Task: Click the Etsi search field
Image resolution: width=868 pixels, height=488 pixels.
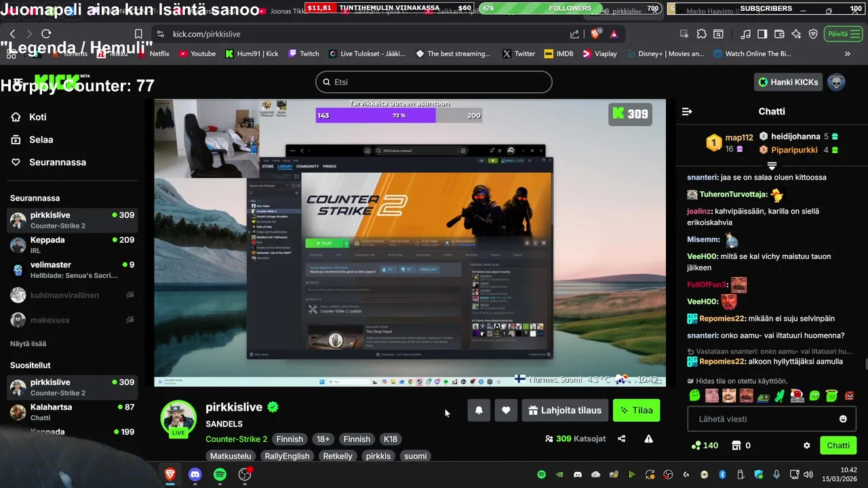Action: pos(434,82)
